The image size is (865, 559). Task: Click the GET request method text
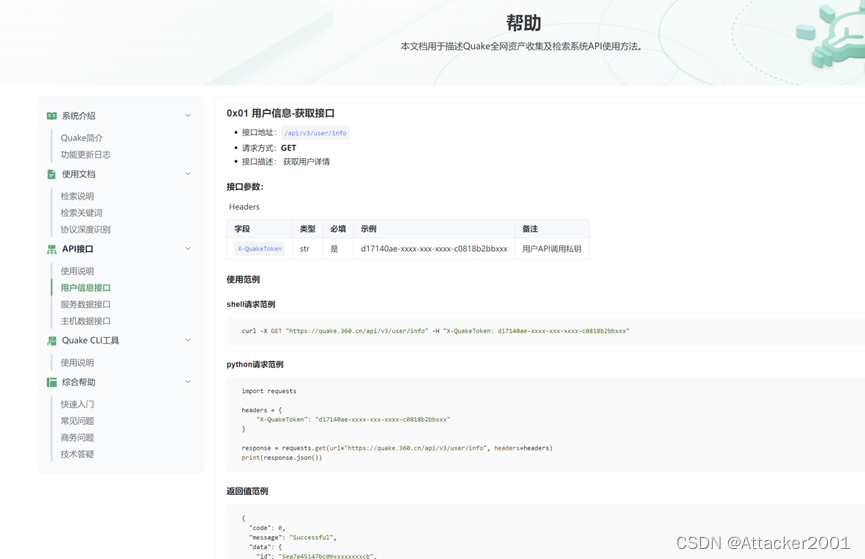pos(289,148)
